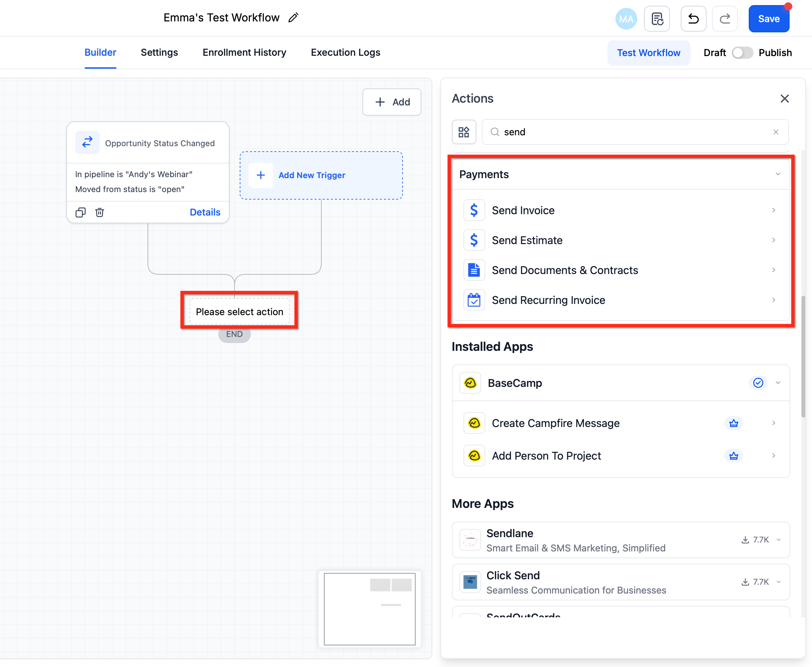Viewport: 812px width, 667px height.
Task: Switch to the Settings tab
Action: [x=159, y=53]
